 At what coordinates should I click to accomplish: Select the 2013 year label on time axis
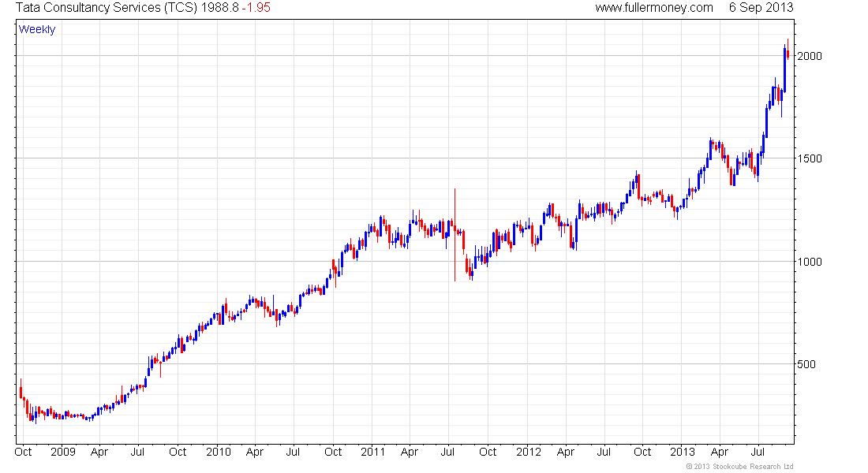click(683, 452)
